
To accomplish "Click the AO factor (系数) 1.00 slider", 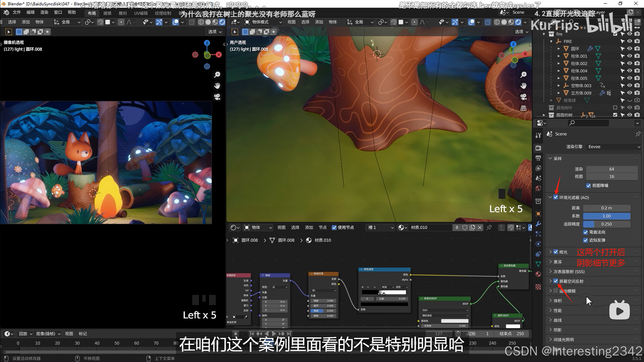I will click(607, 216).
